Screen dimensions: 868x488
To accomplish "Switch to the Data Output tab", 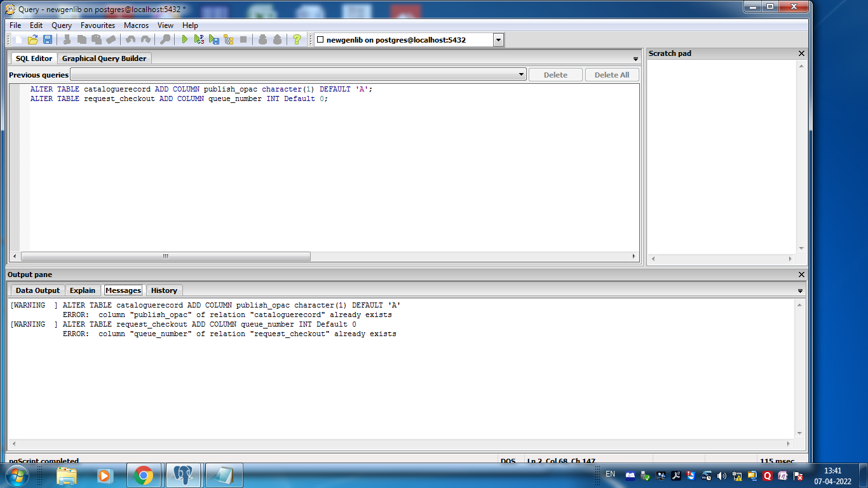I will [x=37, y=290].
